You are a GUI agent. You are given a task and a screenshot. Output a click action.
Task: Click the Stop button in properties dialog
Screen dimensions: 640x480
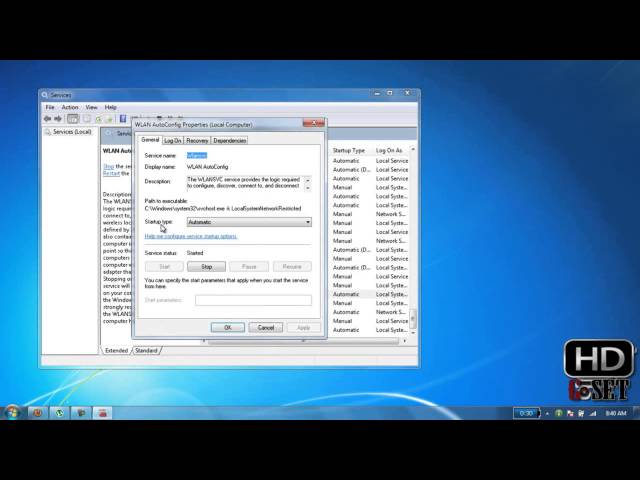207,267
